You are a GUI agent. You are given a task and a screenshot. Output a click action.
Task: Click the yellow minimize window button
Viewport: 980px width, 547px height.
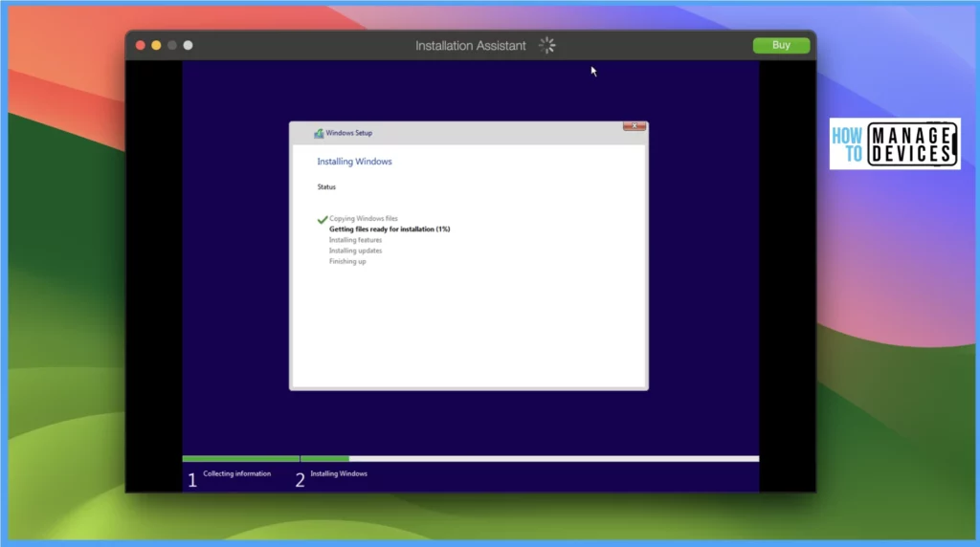[x=156, y=45]
